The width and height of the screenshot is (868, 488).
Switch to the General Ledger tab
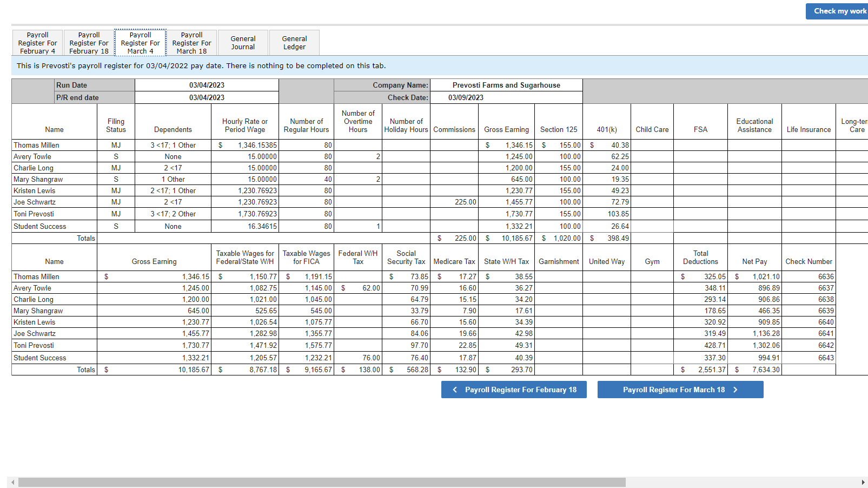tap(294, 43)
